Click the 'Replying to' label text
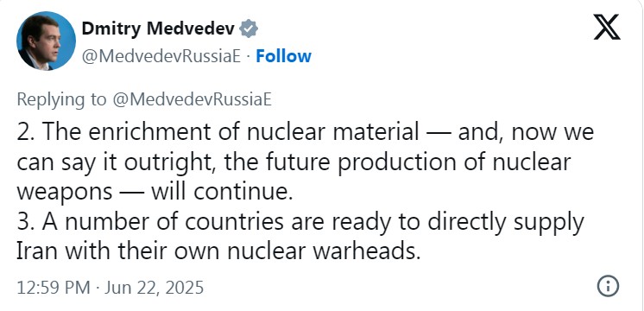 (61, 100)
